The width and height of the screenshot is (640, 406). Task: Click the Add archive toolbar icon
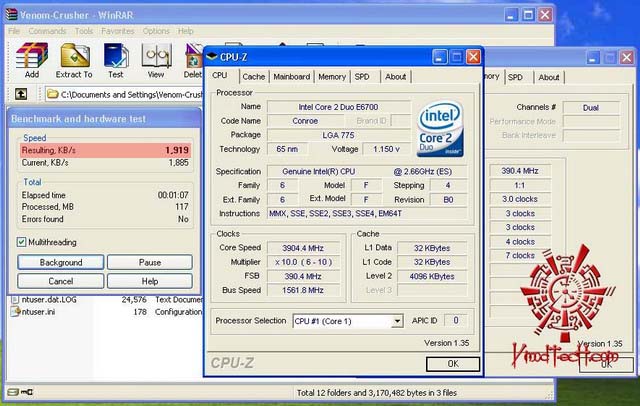(32, 60)
